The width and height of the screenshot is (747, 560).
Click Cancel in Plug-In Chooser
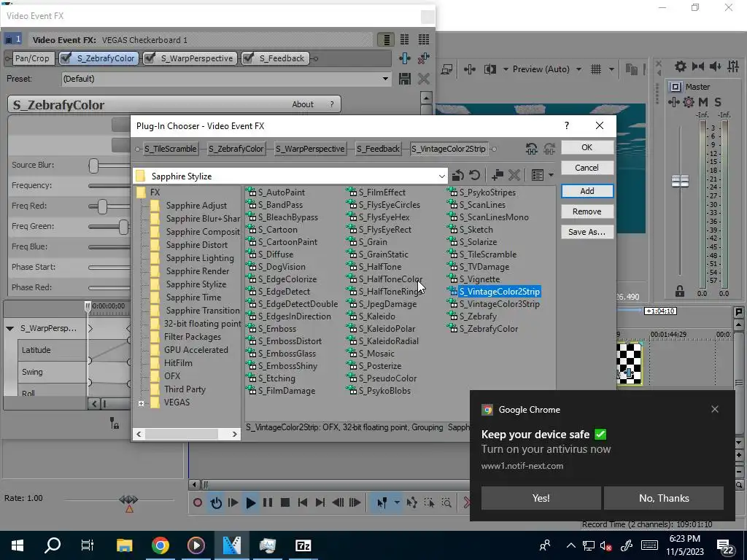pos(587,168)
